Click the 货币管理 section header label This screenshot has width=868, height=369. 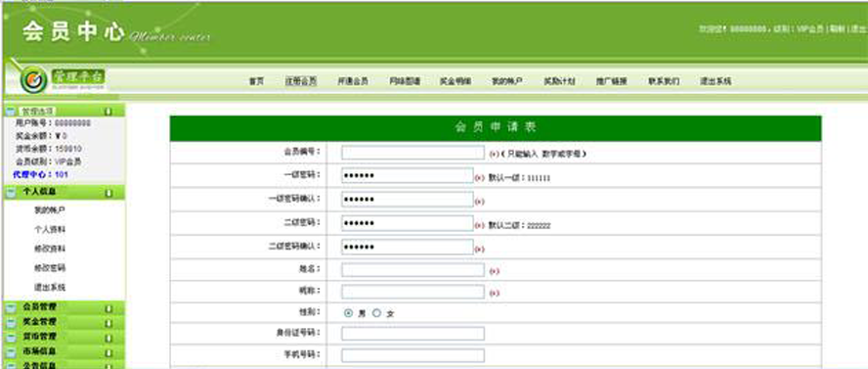pyautogui.click(x=39, y=337)
